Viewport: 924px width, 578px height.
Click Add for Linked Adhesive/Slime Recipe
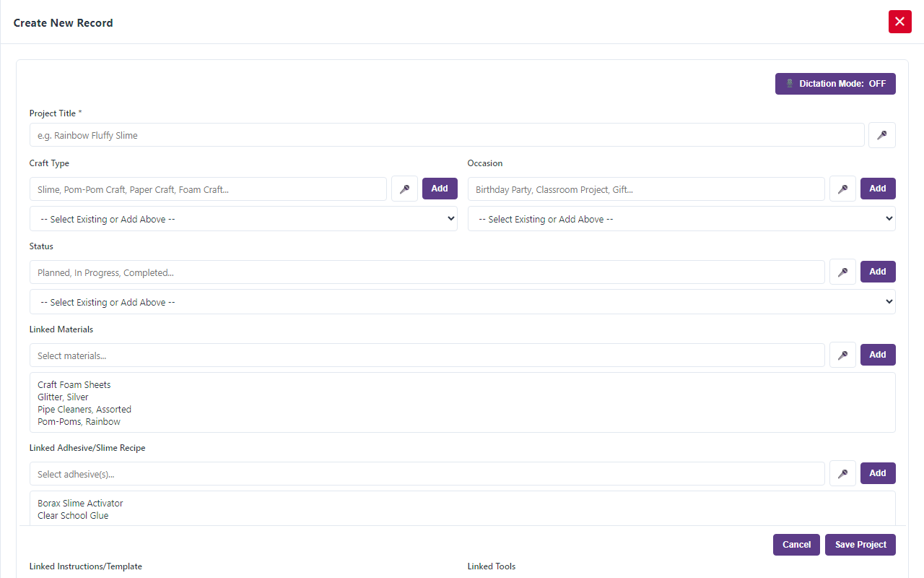tap(878, 473)
